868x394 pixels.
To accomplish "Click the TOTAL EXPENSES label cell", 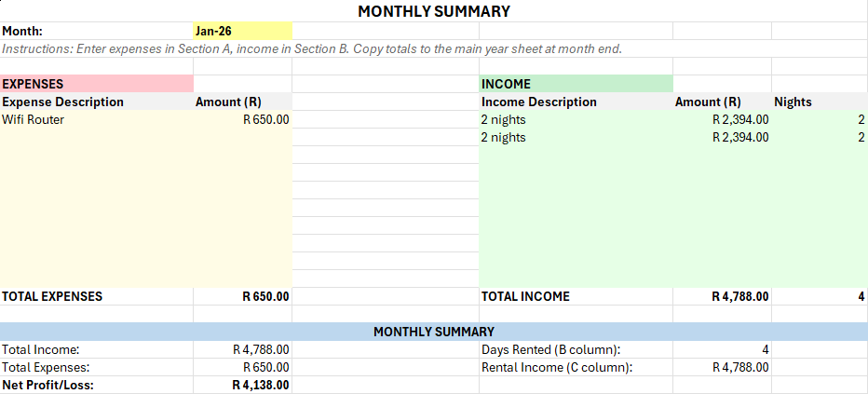I will [52, 296].
